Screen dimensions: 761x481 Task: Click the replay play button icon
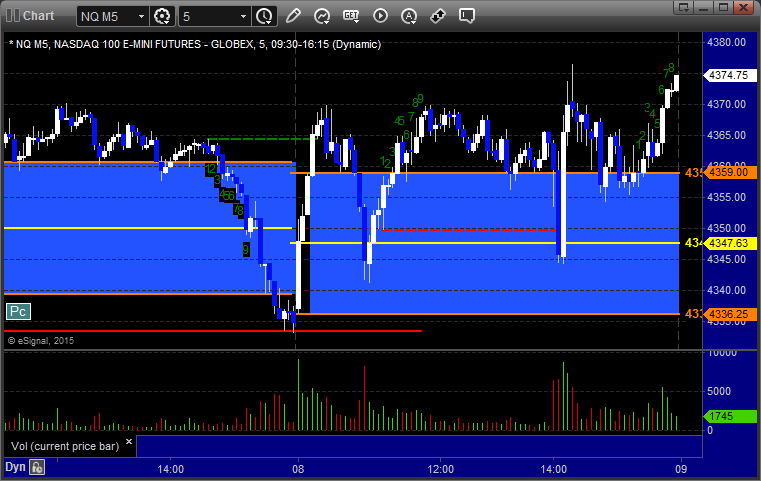tap(380, 16)
